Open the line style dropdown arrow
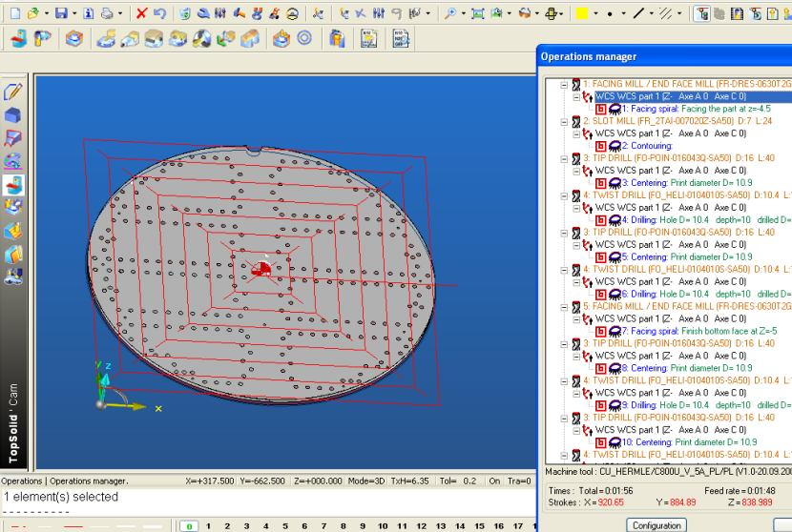The image size is (792, 532). (652, 13)
